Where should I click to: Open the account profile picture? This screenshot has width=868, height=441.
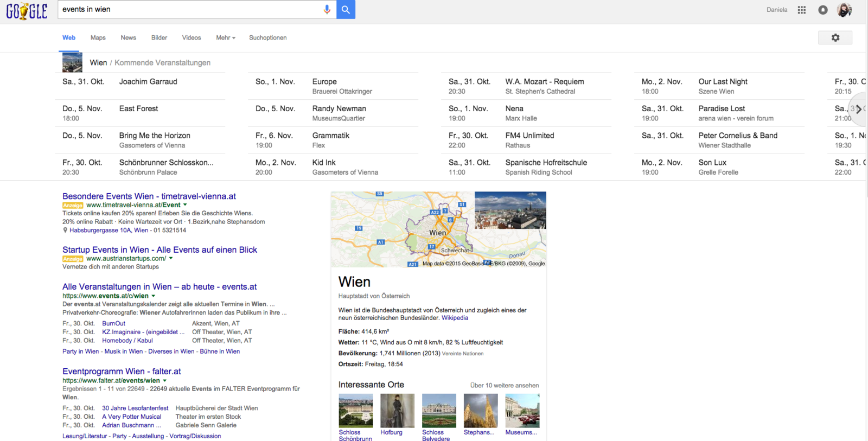(x=844, y=10)
